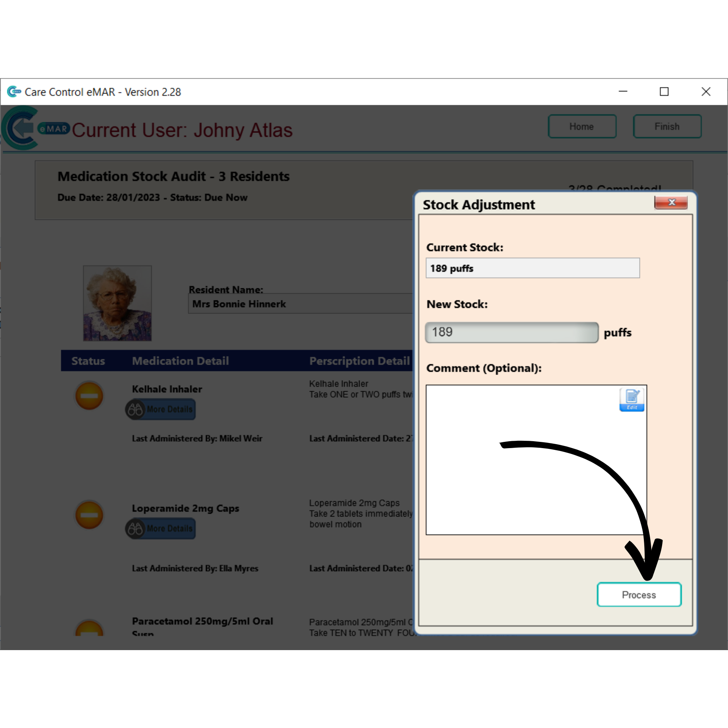Open the comment Edit icon
This screenshot has width=728, height=728.
pos(632,399)
